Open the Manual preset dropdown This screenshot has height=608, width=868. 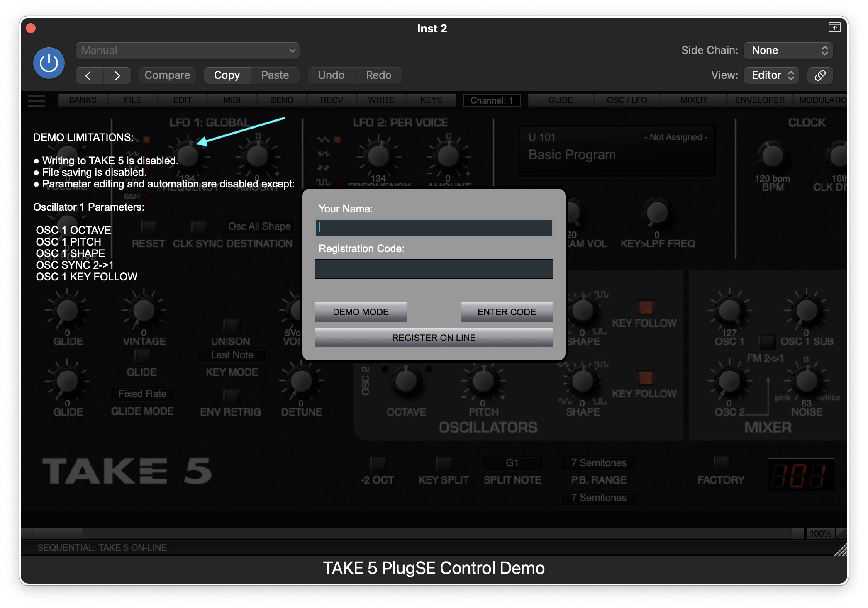(x=188, y=51)
